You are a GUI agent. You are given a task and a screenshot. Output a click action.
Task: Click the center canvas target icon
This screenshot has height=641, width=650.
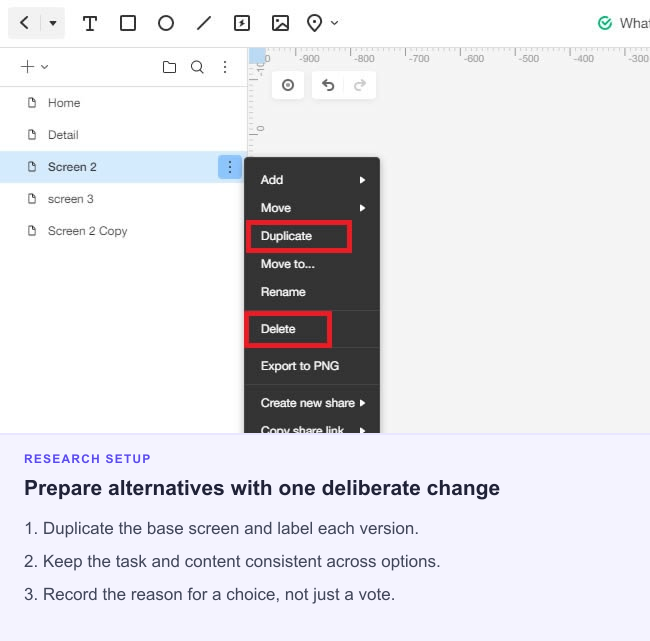tap(288, 85)
